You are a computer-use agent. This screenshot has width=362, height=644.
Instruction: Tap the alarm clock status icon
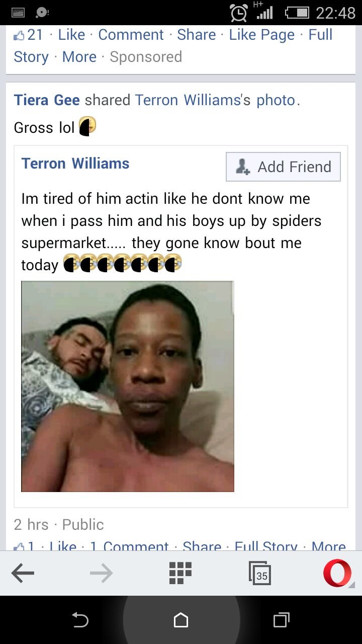click(239, 13)
